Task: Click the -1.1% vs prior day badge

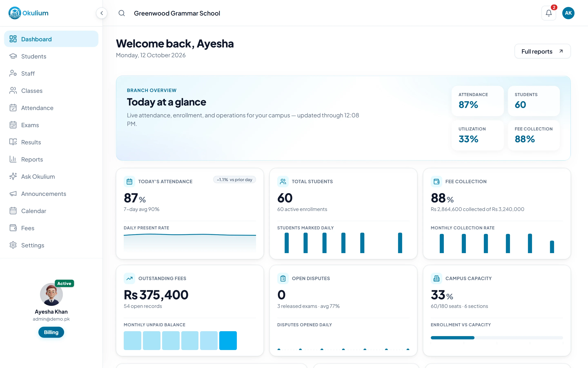Action: coord(234,180)
